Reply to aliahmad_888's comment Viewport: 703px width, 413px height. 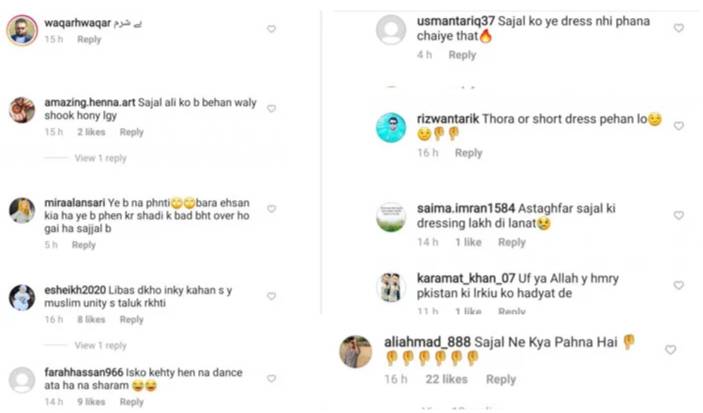(501, 379)
